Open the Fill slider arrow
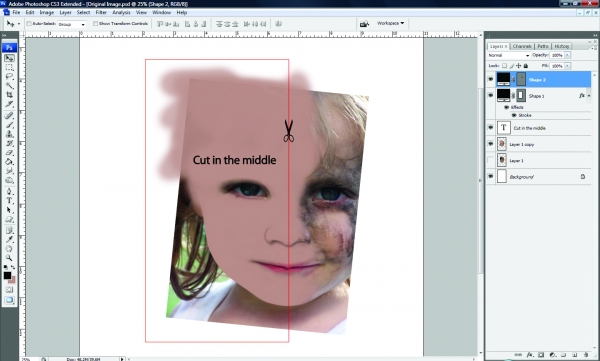Image resolution: width=600 pixels, height=361 pixels. [567, 66]
